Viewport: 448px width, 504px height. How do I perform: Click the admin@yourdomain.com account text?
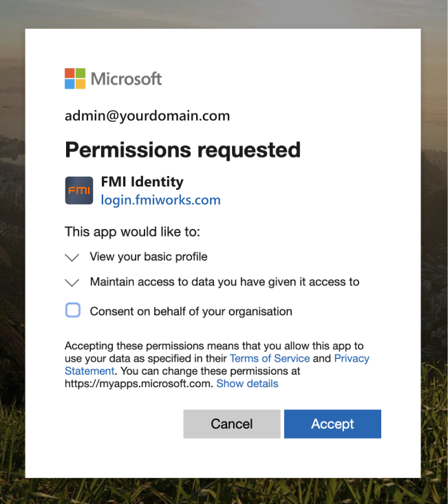147,116
